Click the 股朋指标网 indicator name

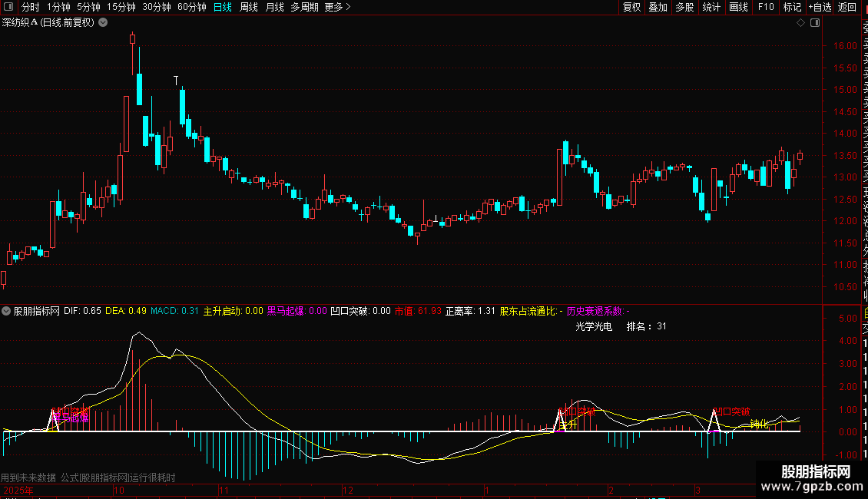click(x=37, y=311)
